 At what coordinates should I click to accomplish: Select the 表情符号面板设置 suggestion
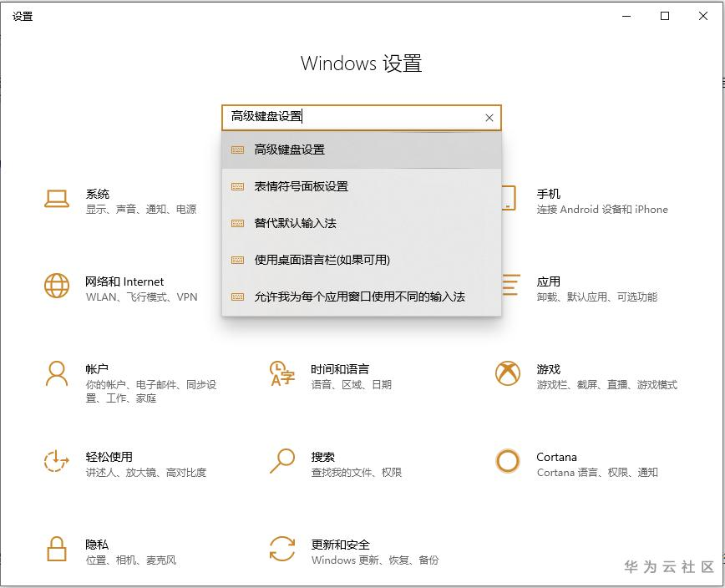[362, 187]
